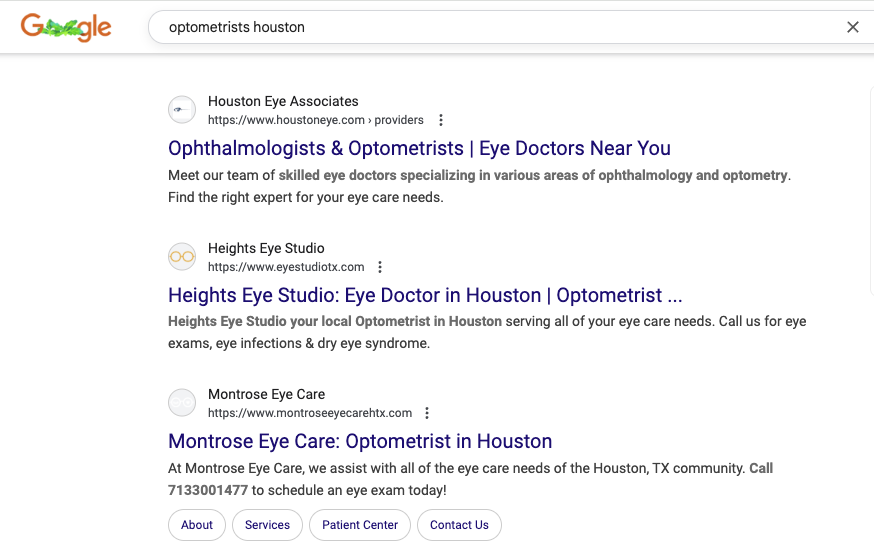Click the Google doodle logo
The width and height of the screenshot is (874, 560).
(66, 27)
